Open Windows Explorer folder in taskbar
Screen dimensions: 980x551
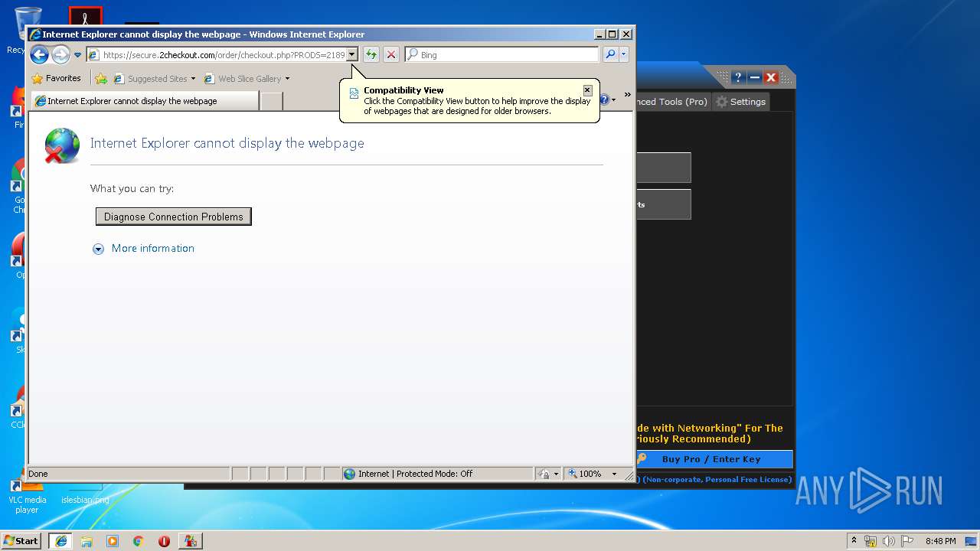tap(87, 540)
